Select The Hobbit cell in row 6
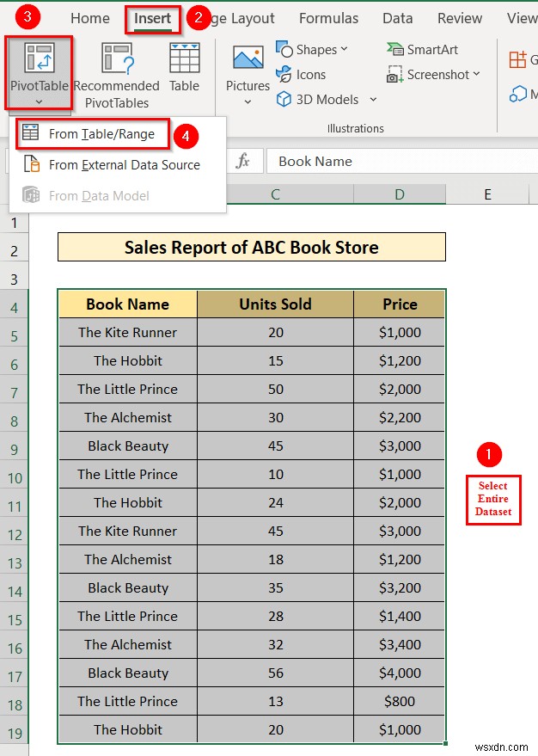The height and width of the screenshot is (756, 538). 128,360
